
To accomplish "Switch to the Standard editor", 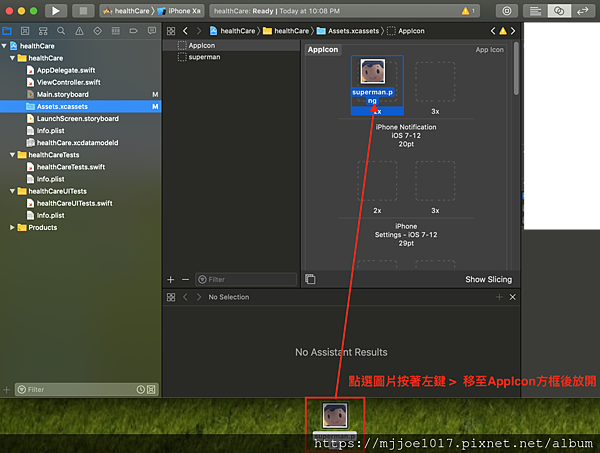I will pyautogui.click(x=535, y=11).
